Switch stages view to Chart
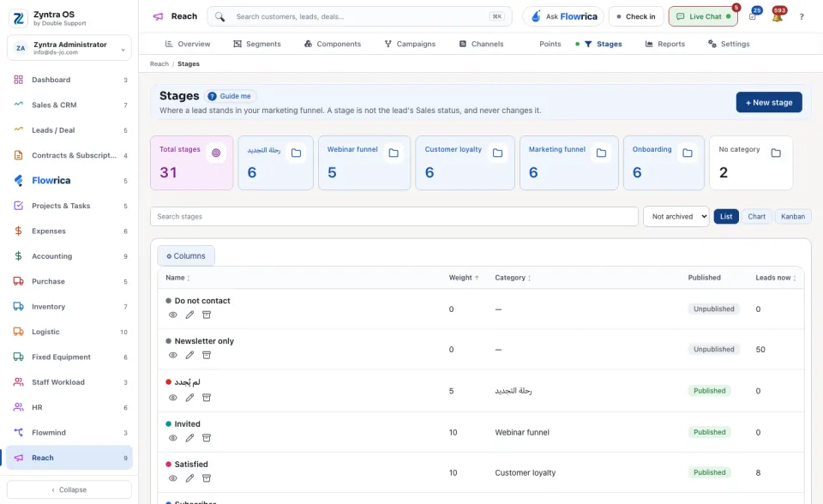This screenshot has height=504, width=823. pos(756,216)
